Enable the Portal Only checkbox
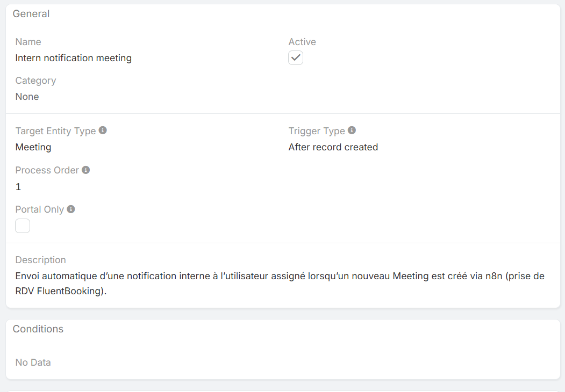This screenshot has width=565, height=392. (x=23, y=226)
